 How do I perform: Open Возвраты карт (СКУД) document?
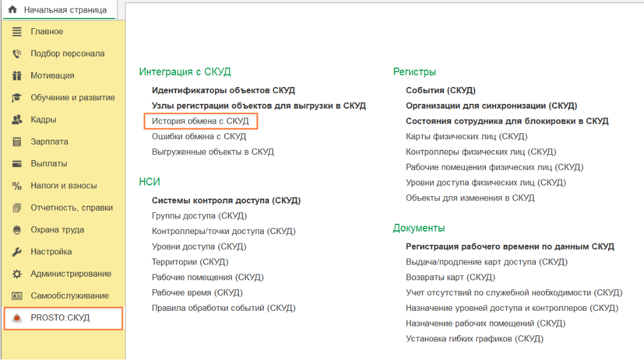coord(451,277)
